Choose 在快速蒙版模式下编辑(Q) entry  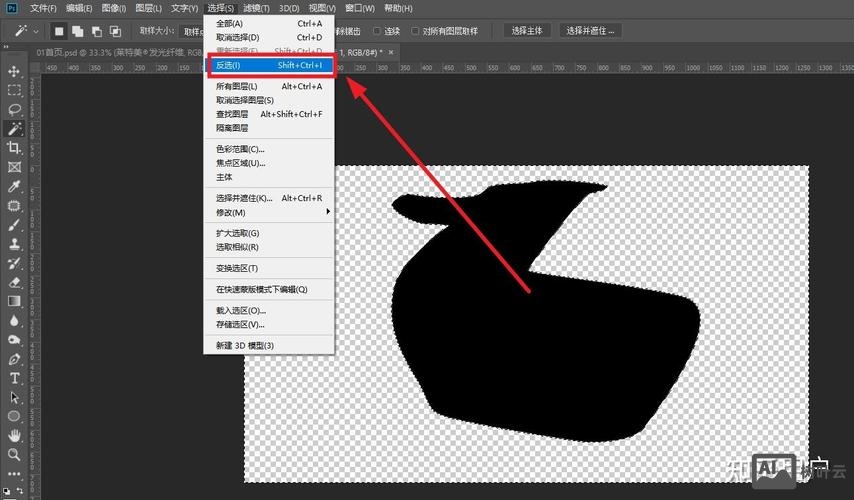(269, 289)
